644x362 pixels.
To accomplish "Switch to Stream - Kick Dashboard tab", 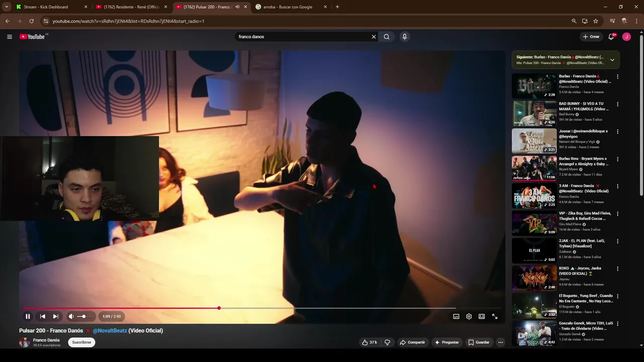I will [x=51, y=7].
